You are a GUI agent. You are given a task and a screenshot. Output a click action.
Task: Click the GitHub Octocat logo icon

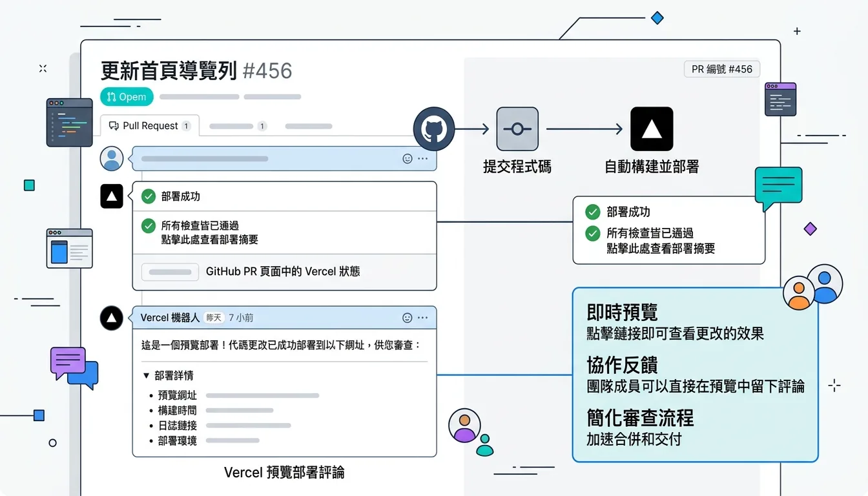[434, 128]
